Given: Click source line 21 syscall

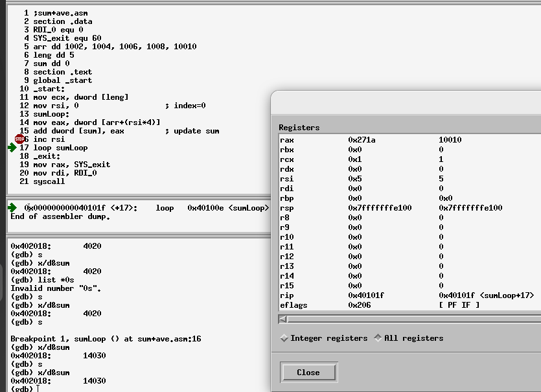Looking at the screenshot, I should tap(49, 181).
